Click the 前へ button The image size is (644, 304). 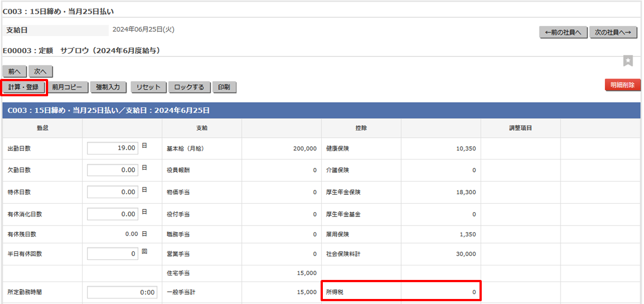[x=15, y=72]
